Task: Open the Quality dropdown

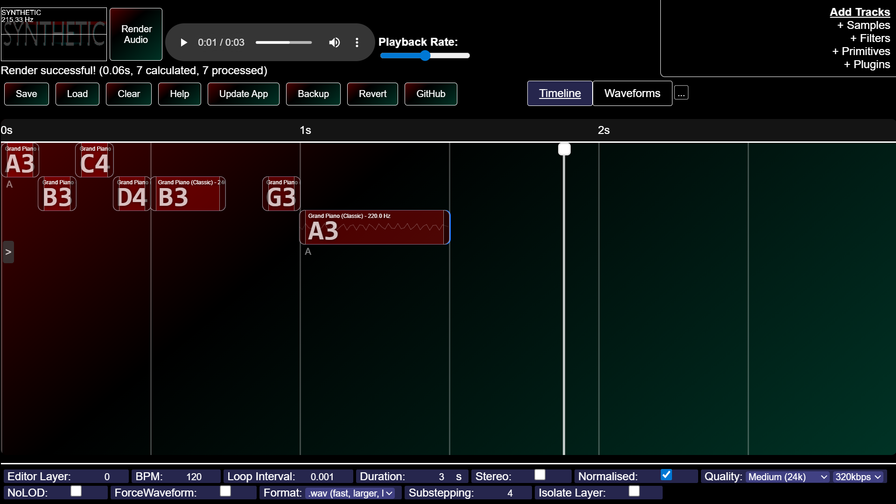Action: coord(787,477)
